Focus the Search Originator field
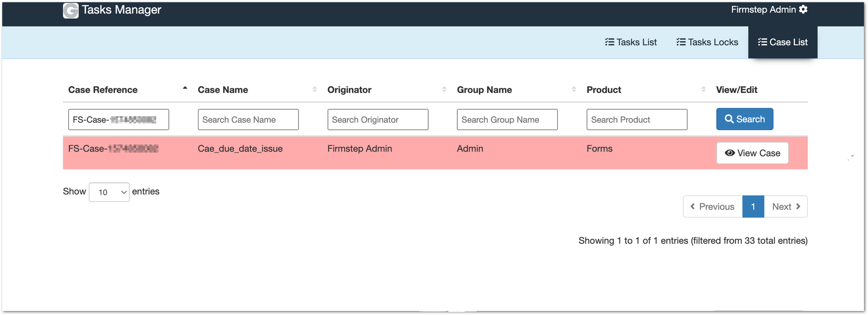 click(378, 120)
